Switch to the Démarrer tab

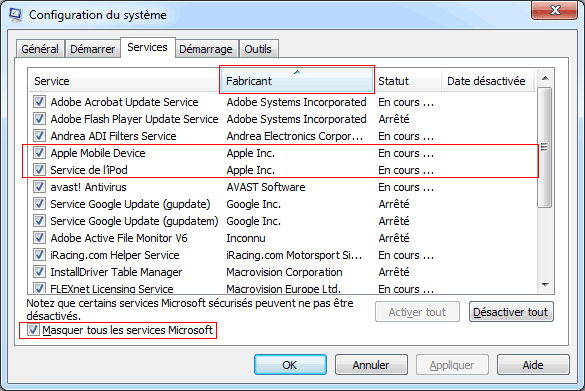[x=93, y=49]
